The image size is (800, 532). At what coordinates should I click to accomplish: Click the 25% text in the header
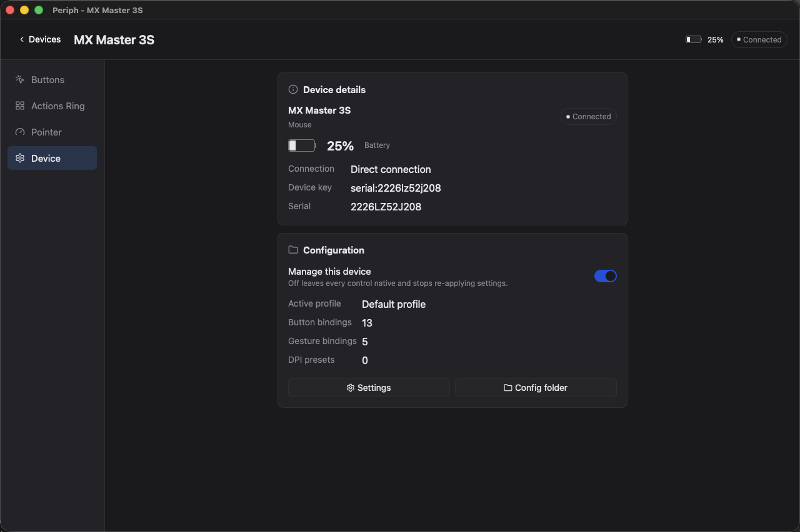click(x=716, y=39)
